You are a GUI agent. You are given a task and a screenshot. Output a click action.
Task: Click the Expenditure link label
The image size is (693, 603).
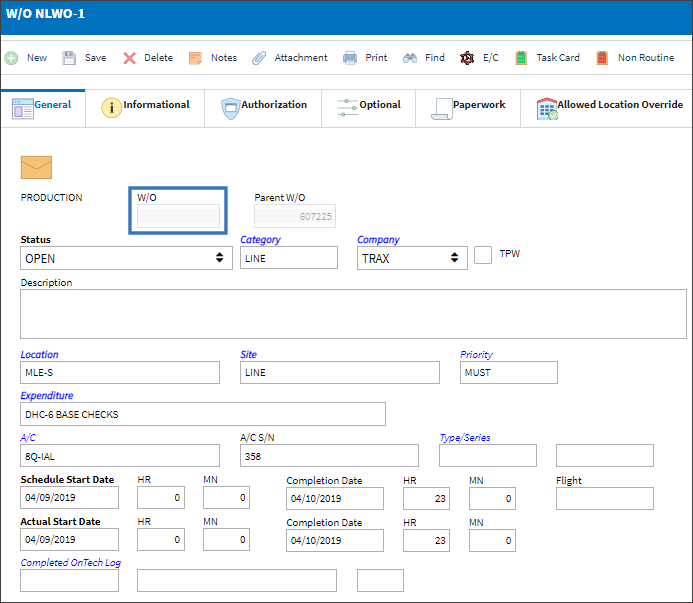click(x=47, y=396)
